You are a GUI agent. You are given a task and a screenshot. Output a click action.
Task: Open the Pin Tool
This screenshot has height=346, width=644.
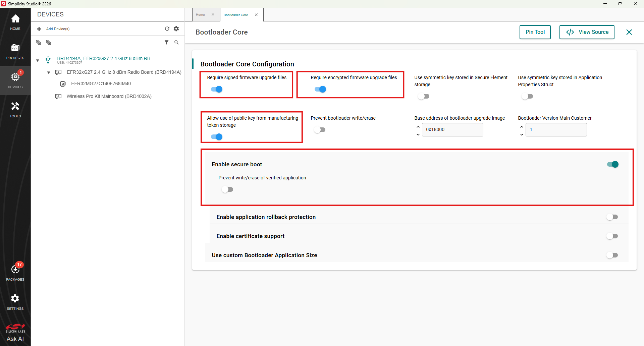(535, 32)
